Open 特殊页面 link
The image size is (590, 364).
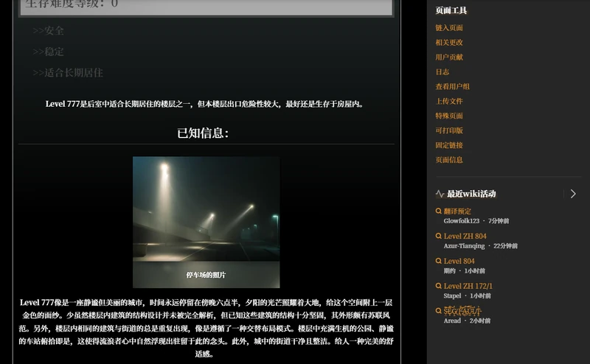[449, 116]
